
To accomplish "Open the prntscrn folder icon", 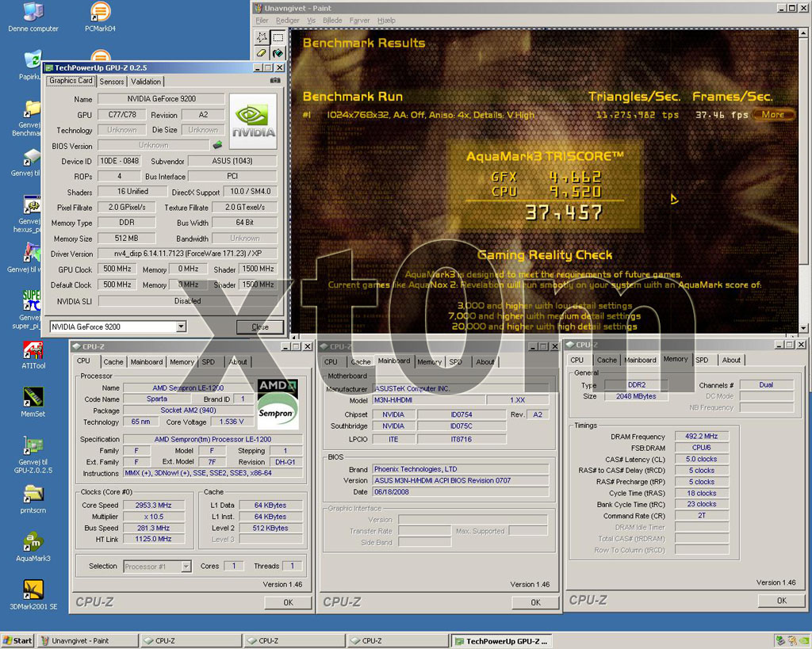I will (33, 499).
